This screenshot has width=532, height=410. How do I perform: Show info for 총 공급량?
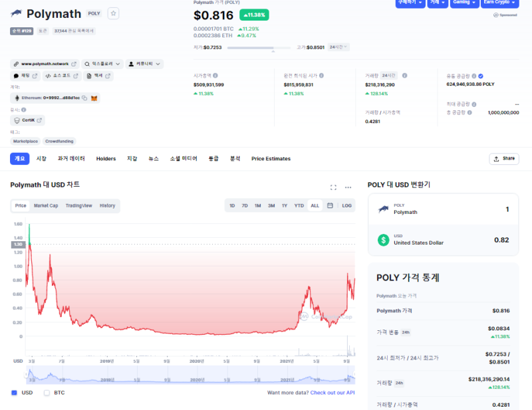[469, 112]
